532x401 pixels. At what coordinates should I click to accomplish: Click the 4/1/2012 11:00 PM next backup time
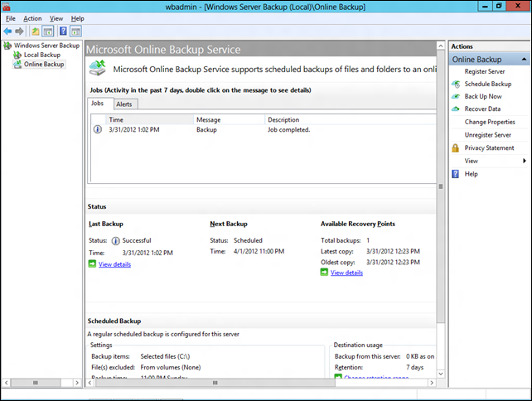[x=259, y=251]
